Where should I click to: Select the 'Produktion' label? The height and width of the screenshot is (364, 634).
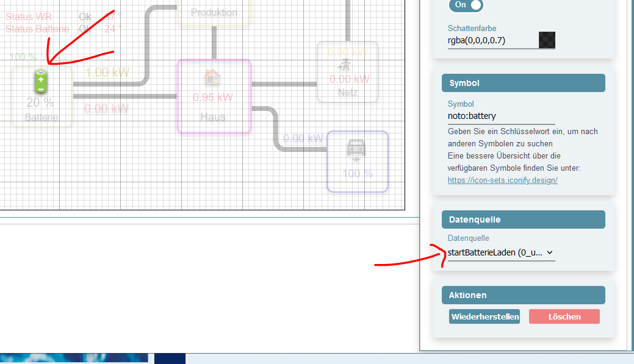point(214,13)
